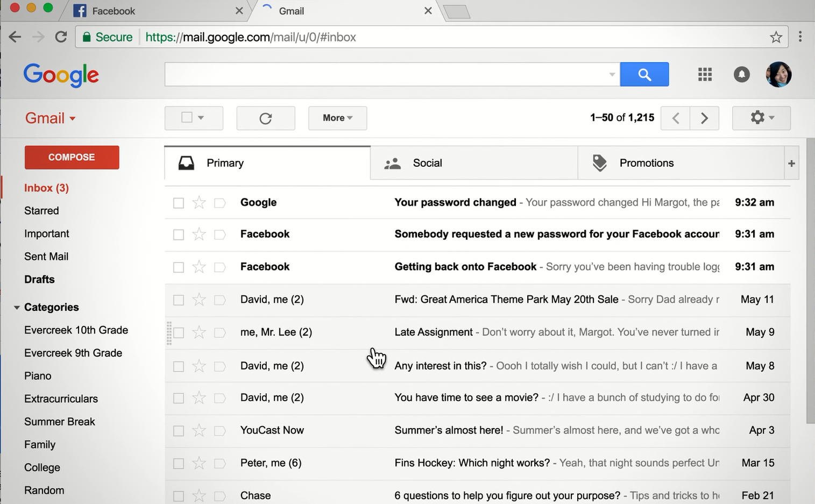
Task: Click the search magnifier icon
Action: tap(644, 74)
